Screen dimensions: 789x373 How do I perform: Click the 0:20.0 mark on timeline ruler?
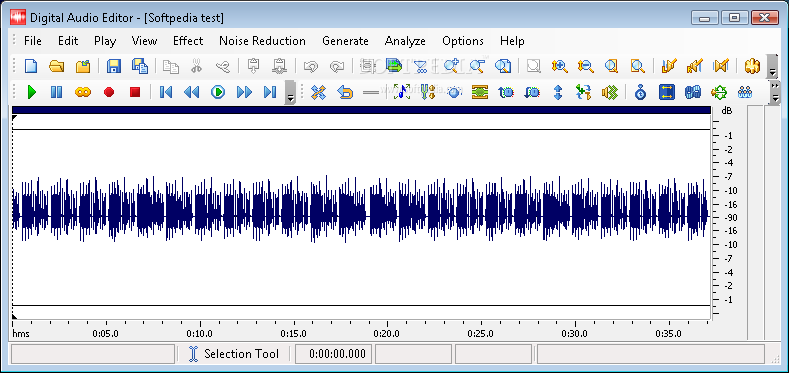pyautogui.click(x=387, y=333)
